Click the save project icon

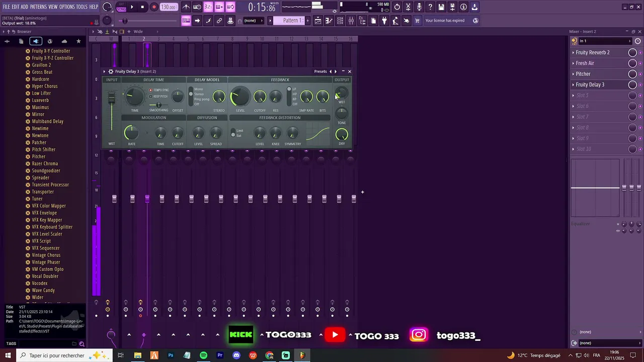click(x=441, y=7)
